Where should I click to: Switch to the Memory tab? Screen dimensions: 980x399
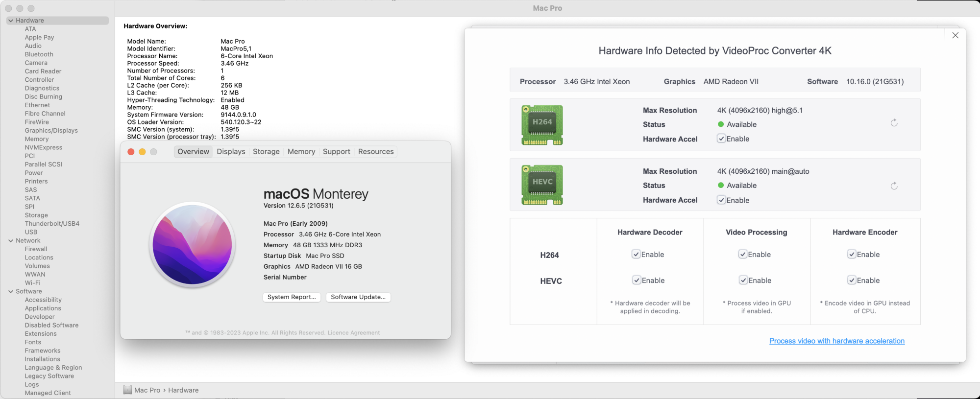tap(301, 152)
